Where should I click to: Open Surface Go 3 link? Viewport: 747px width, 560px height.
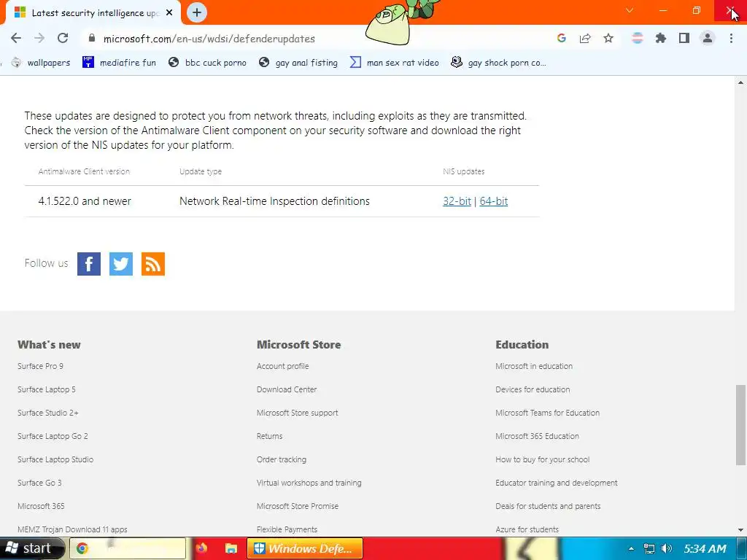[39, 483]
